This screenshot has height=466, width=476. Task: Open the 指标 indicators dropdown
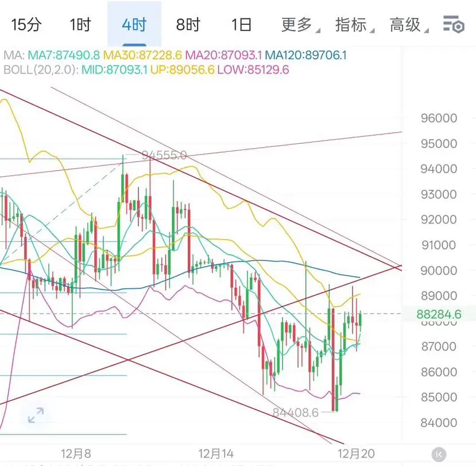[354, 25]
